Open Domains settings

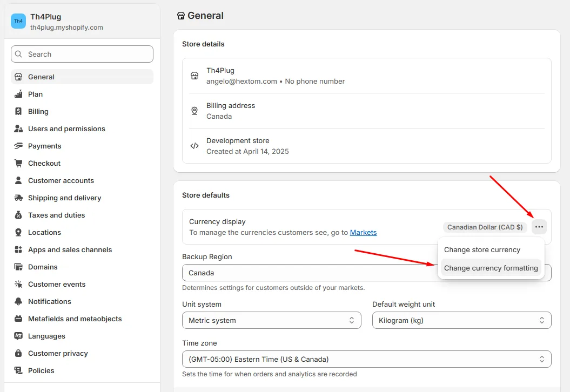[x=82, y=267]
